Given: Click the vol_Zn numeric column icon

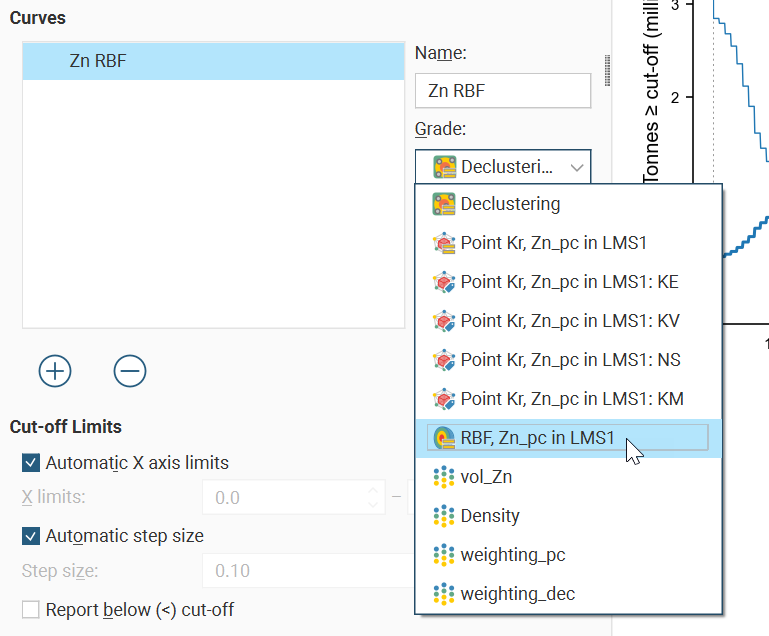Looking at the screenshot, I should point(444,477).
